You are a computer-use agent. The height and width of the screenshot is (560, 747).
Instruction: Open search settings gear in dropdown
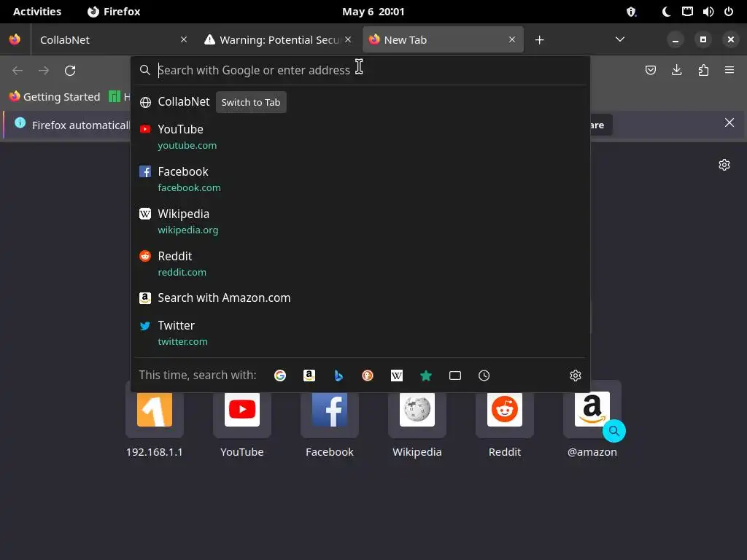click(576, 376)
